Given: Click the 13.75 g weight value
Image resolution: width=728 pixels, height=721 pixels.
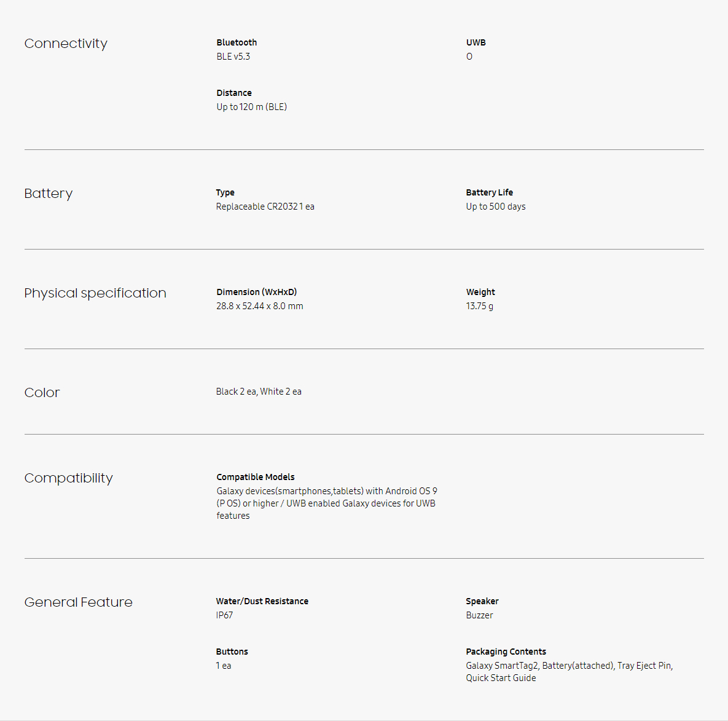Looking at the screenshot, I should [480, 306].
